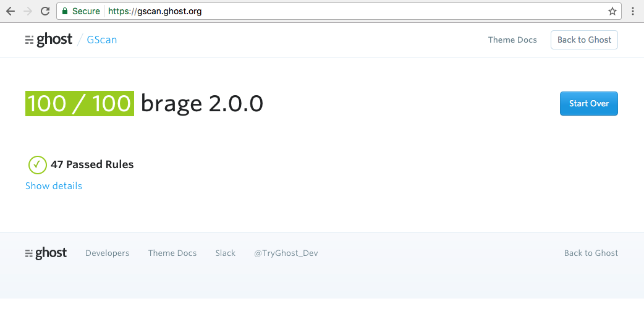
Task: Reload the page with the refresh icon
Action: [x=44, y=11]
